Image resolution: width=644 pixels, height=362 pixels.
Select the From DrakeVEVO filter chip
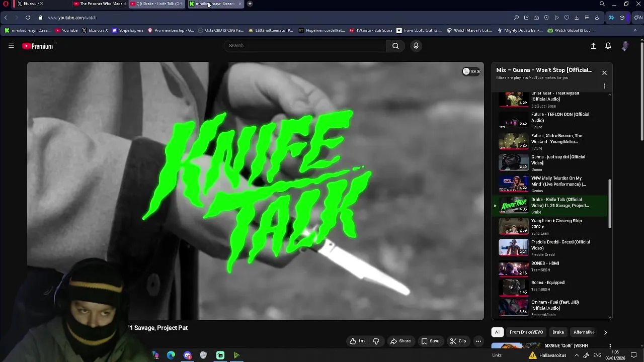click(526, 332)
